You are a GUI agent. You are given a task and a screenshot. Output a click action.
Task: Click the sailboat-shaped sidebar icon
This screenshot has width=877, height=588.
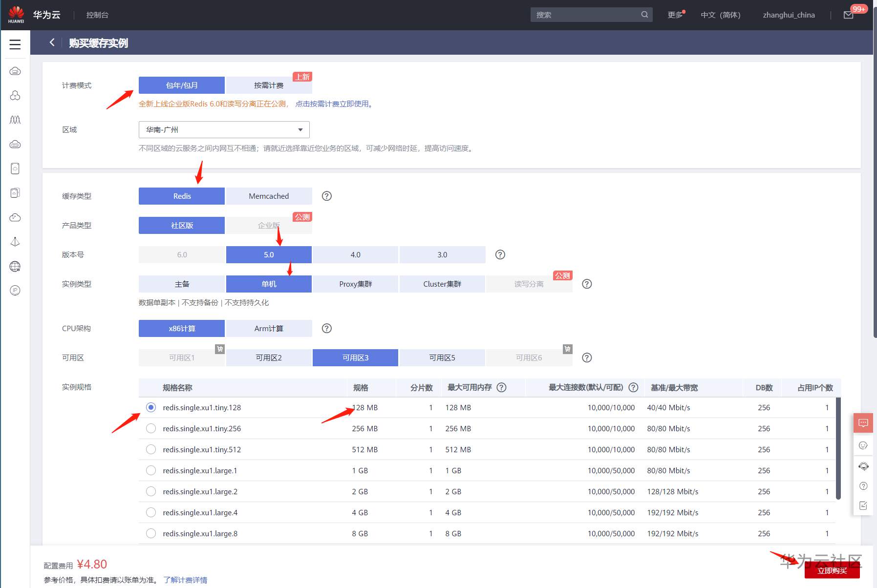(15, 242)
